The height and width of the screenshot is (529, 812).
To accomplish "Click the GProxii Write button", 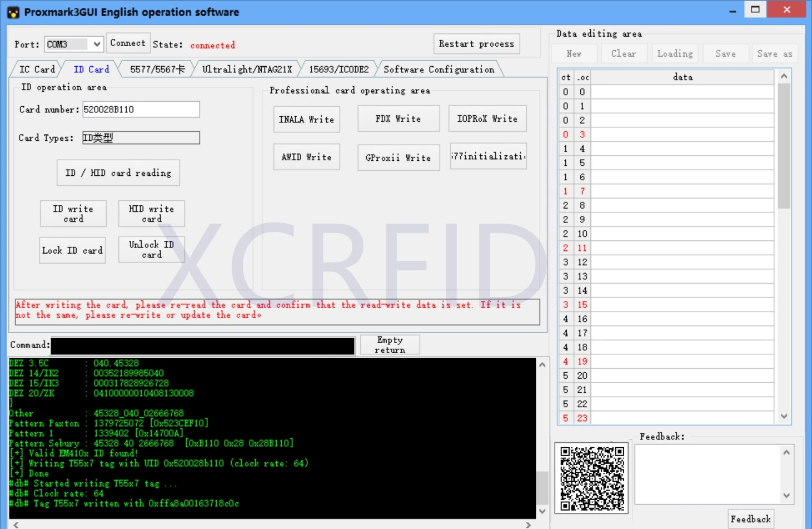I will (x=398, y=157).
